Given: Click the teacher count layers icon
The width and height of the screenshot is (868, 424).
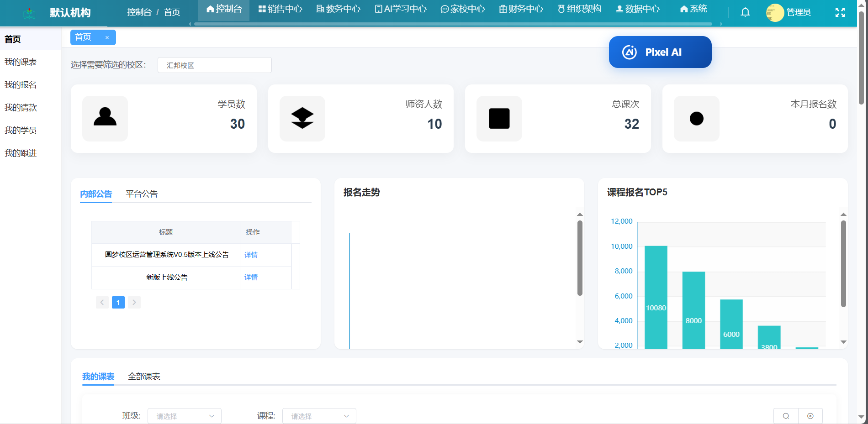Looking at the screenshot, I should coord(302,118).
